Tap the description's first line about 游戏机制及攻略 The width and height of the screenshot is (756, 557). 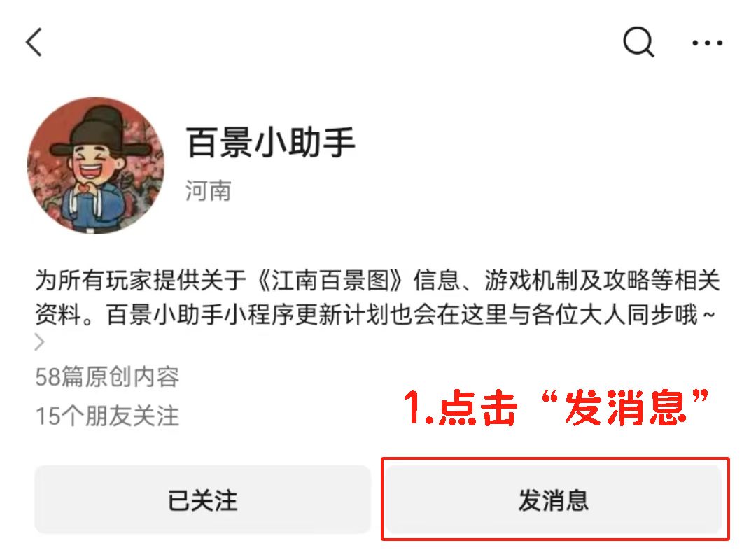tap(377, 280)
